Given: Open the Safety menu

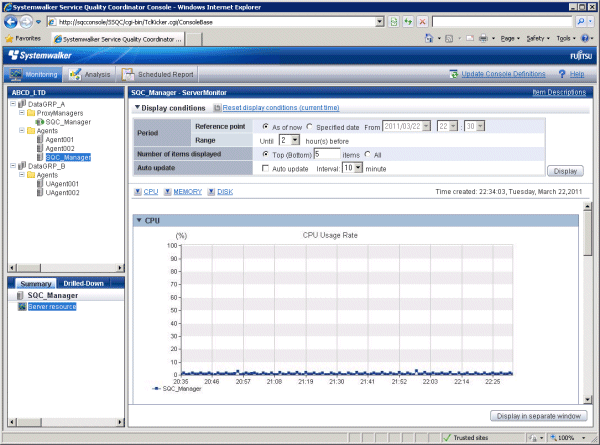Looking at the screenshot, I should pos(538,38).
